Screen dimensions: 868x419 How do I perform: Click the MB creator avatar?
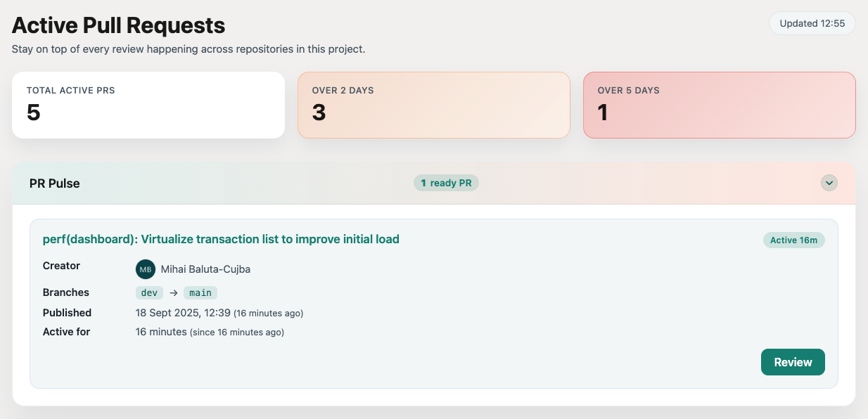146,269
